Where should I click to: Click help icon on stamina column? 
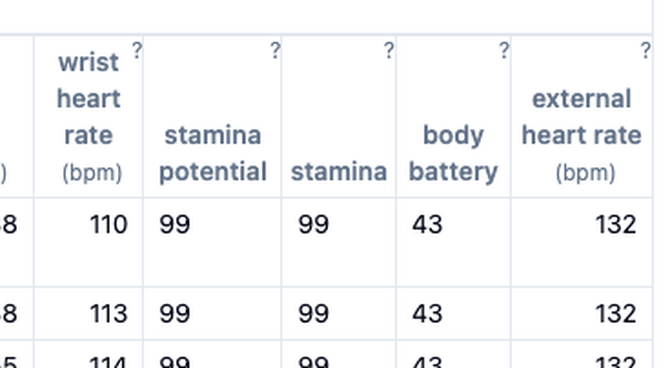[389, 50]
